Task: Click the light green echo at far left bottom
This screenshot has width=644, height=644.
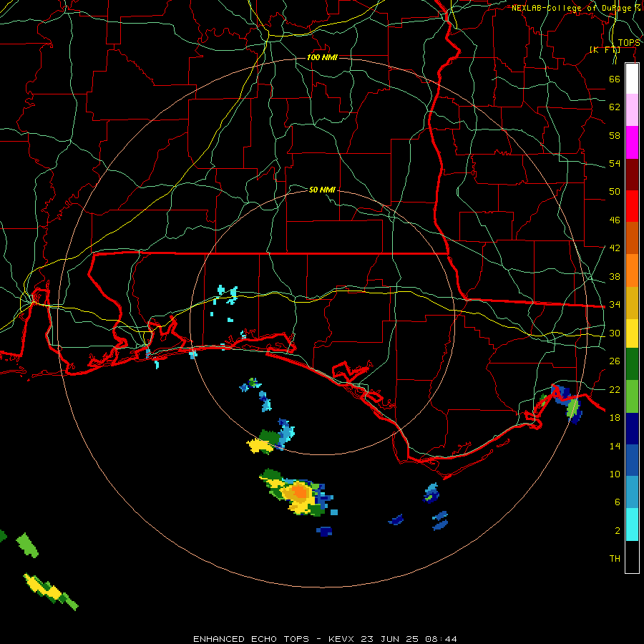Action: point(27,545)
